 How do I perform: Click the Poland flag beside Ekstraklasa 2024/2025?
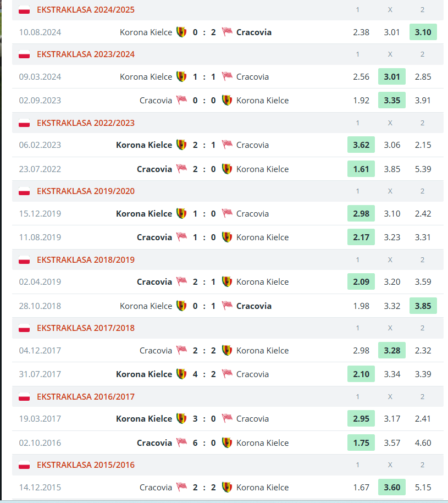(24, 10)
